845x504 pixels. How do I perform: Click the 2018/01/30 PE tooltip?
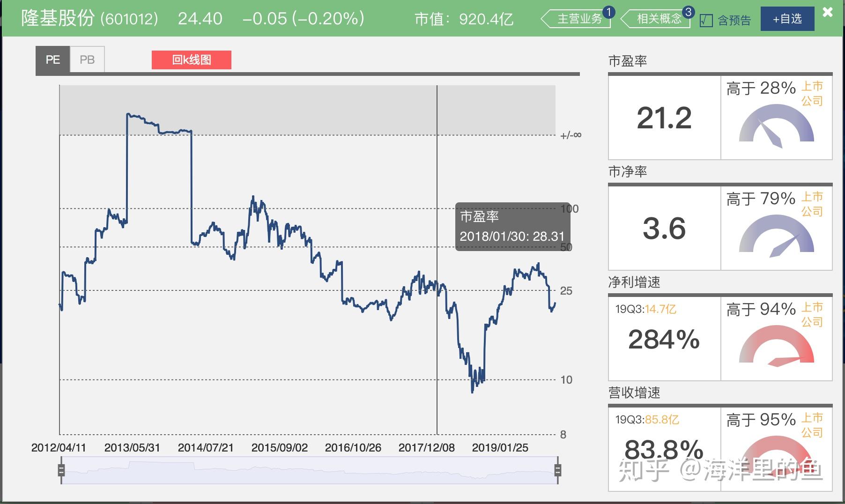click(x=512, y=227)
